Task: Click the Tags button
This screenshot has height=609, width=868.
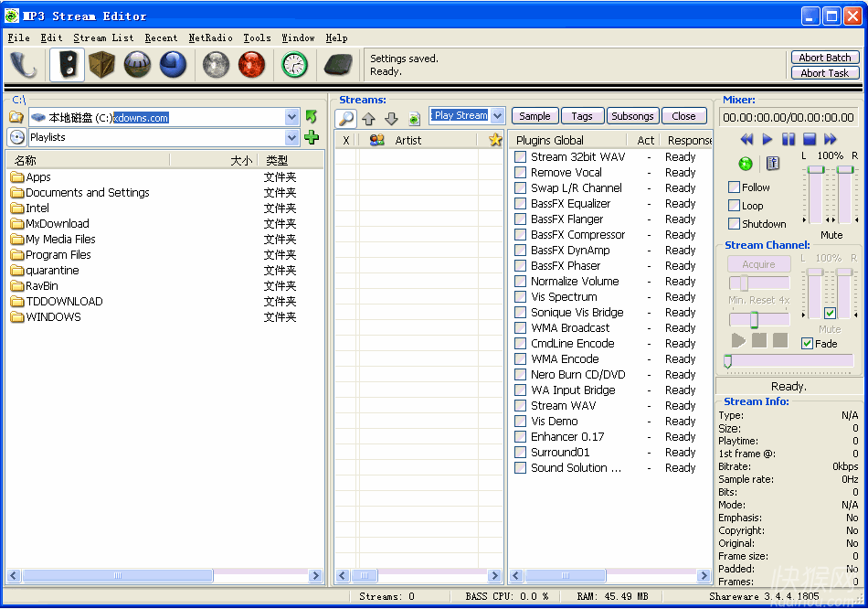Action: click(x=582, y=116)
